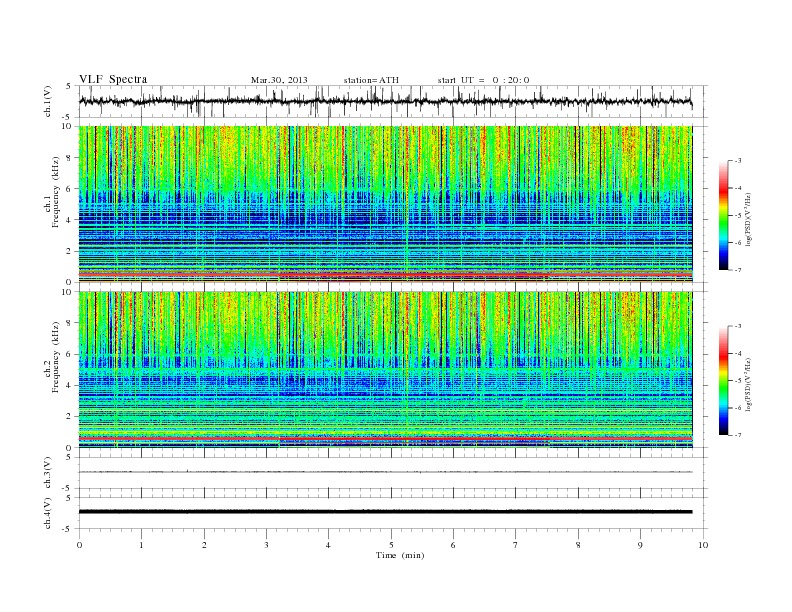Click the ch.1 spectrogram color bar
Image resolution: width=792 pixels, height=612 pixels.
tap(724, 216)
